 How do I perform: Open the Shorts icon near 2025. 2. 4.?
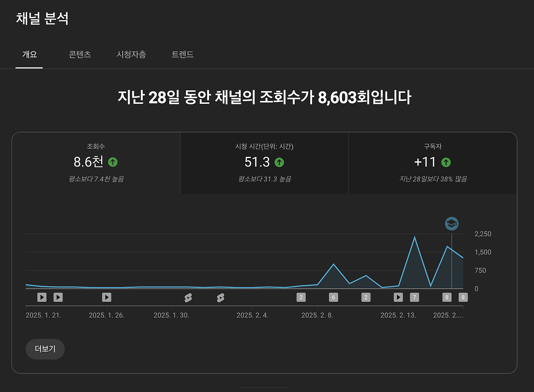[220, 297]
